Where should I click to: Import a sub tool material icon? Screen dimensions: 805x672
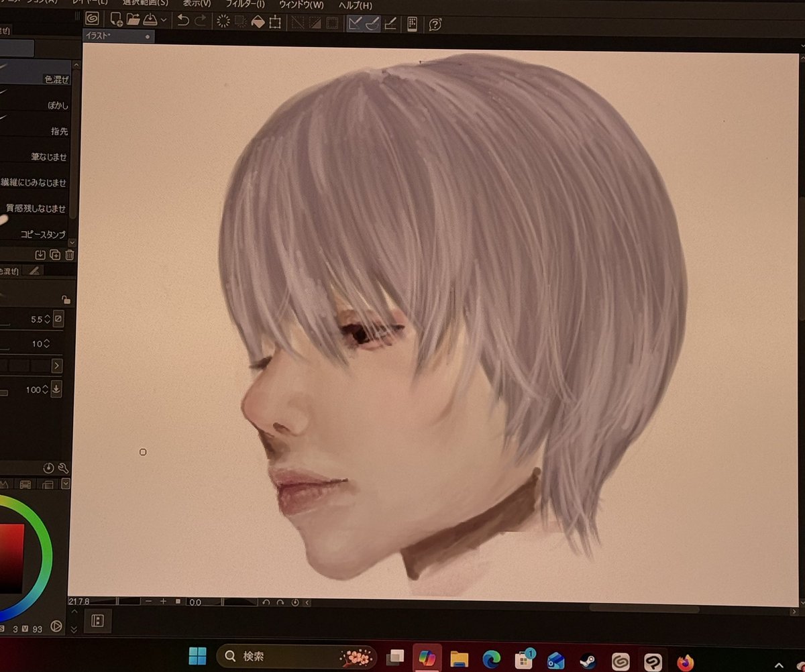40,255
